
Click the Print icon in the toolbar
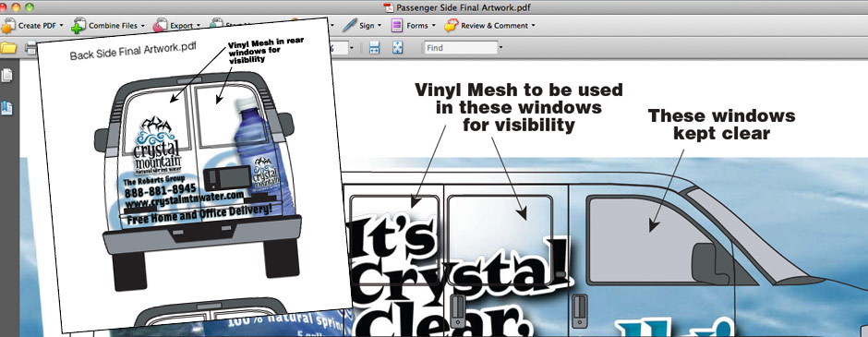(31, 48)
